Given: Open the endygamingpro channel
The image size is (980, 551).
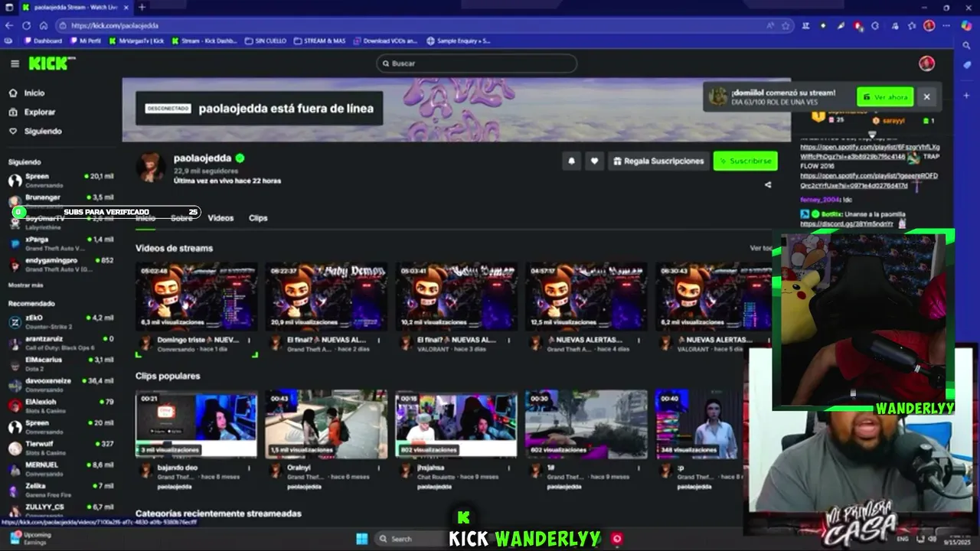Looking at the screenshot, I should [x=61, y=265].
